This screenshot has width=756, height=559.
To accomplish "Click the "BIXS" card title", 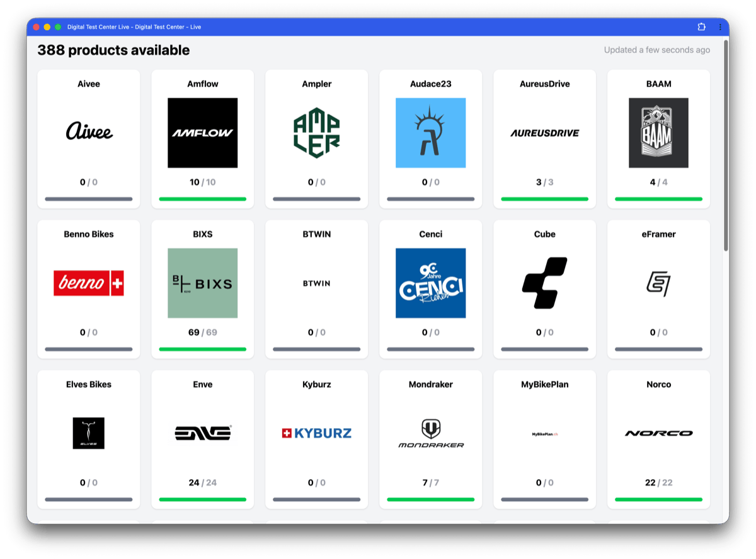I will pos(203,234).
